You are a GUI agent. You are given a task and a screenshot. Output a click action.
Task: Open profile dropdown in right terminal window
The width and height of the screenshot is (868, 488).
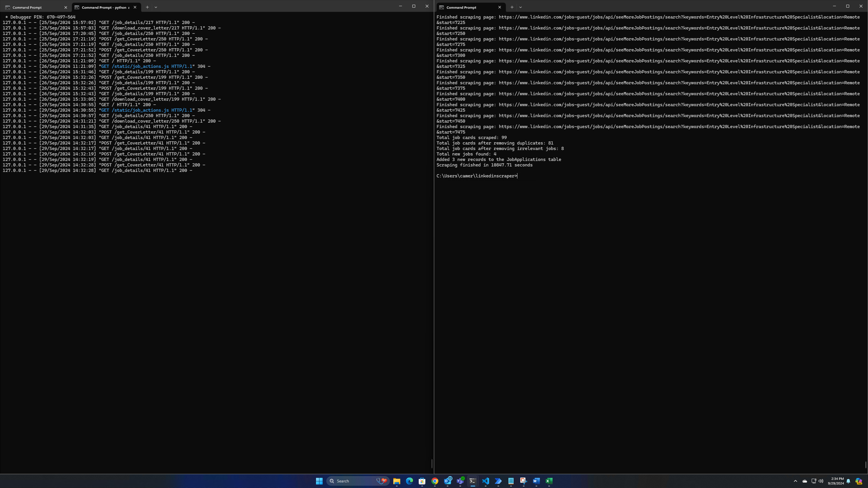click(520, 7)
